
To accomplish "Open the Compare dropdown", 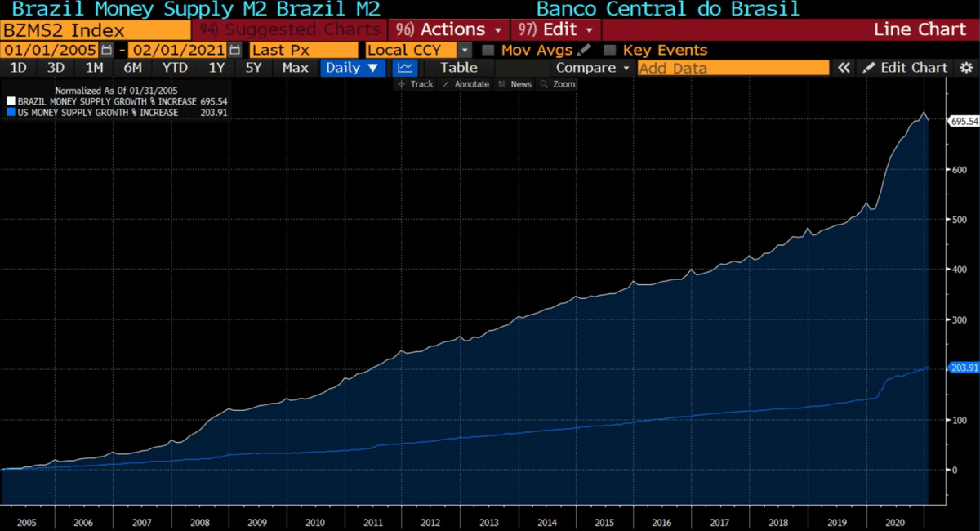I will (x=593, y=68).
